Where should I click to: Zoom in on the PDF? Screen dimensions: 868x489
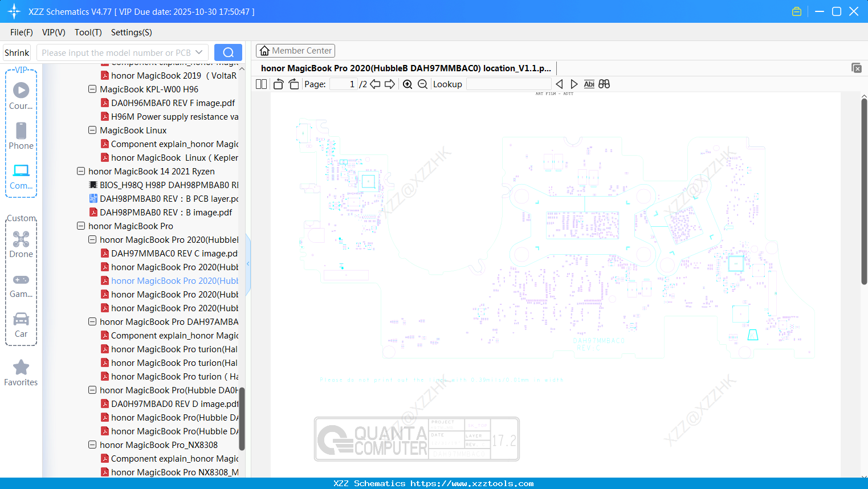(x=407, y=84)
